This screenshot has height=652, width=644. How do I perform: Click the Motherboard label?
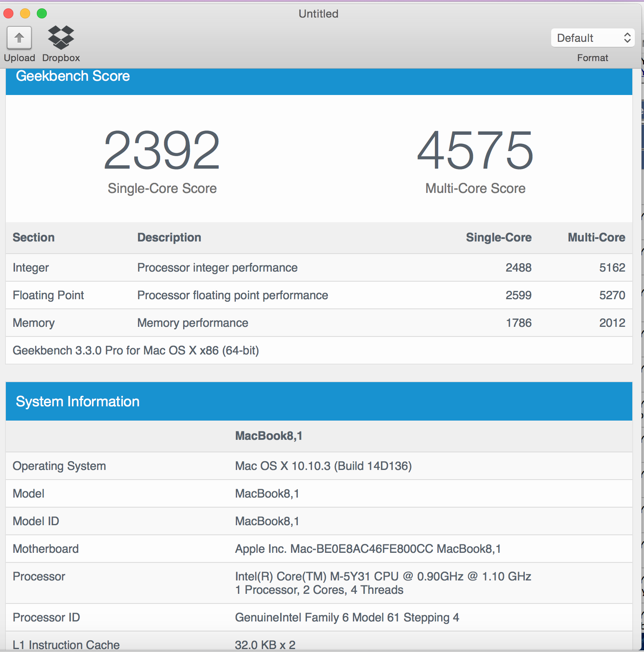46,549
